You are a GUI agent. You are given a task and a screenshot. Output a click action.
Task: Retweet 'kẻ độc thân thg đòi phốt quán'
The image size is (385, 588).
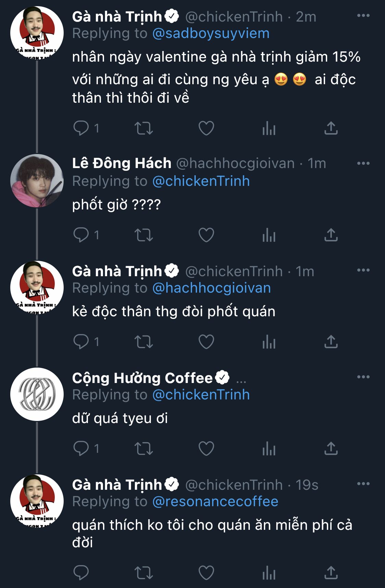(x=143, y=342)
